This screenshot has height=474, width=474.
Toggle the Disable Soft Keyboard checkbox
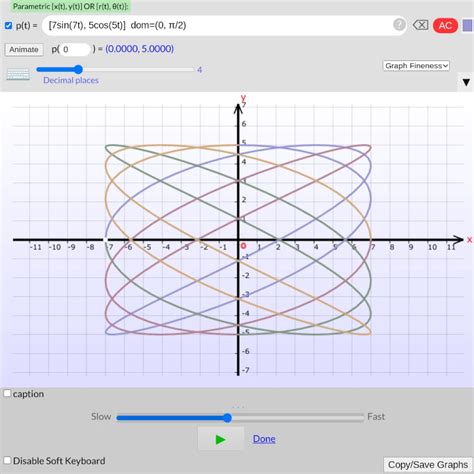(x=7, y=460)
